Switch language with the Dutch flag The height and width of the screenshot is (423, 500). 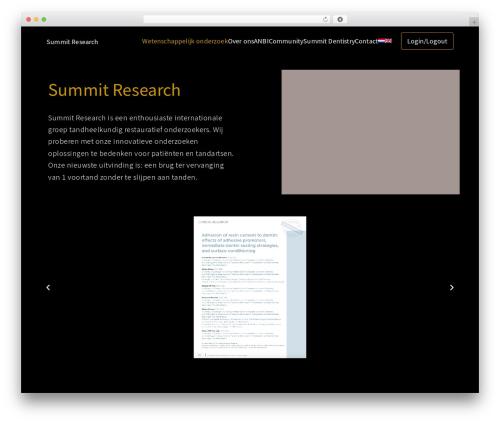point(381,41)
